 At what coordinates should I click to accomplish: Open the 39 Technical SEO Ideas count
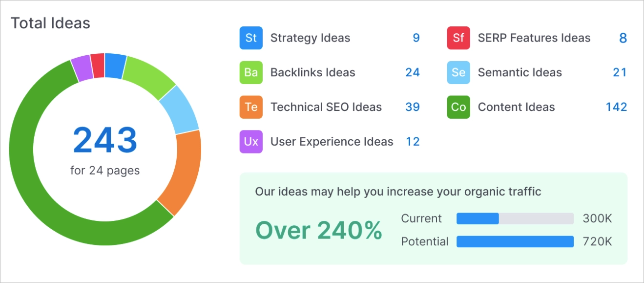pos(413,107)
